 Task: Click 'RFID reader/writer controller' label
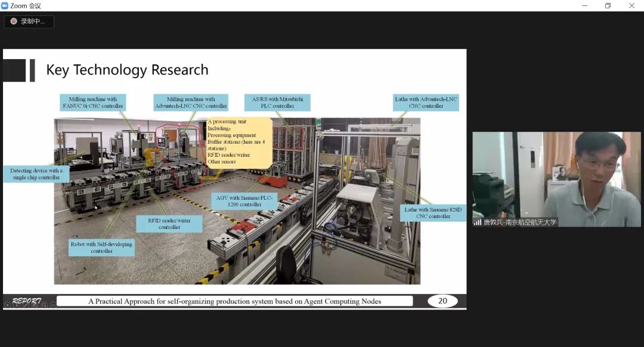(x=169, y=224)
